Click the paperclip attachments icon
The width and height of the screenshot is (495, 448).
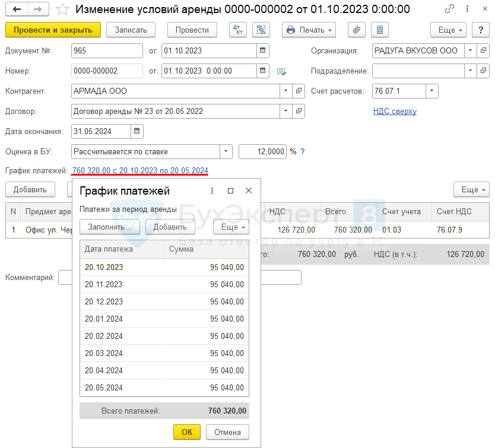tap(357, 30)
